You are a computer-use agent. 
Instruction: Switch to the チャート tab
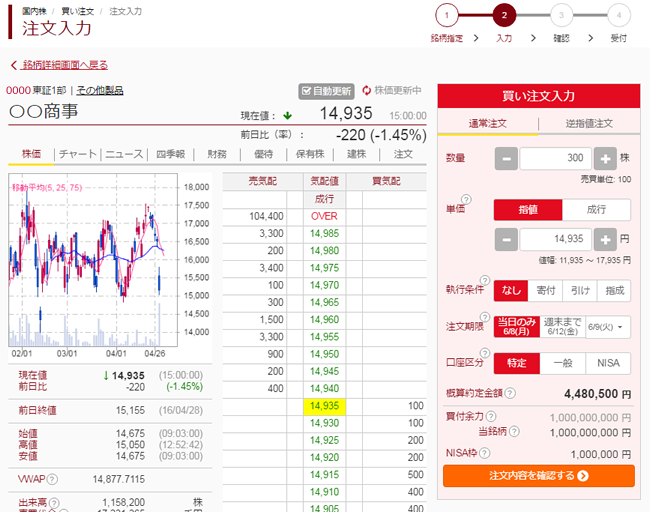[77, 154]
